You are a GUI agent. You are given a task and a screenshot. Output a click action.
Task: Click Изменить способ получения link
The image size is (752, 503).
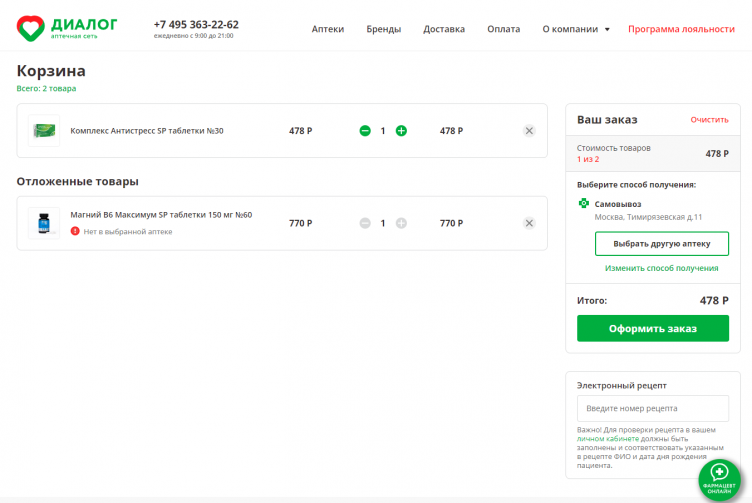click(x=661, y=268)
